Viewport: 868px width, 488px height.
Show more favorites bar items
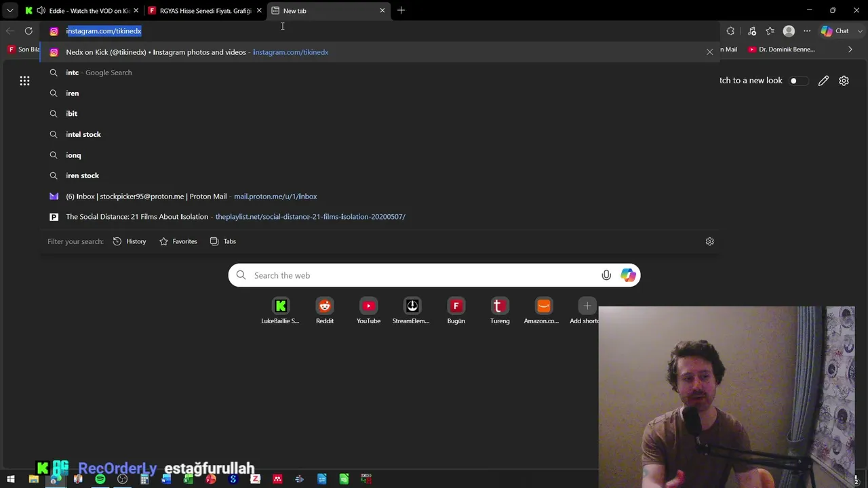(x=850, y=49)
